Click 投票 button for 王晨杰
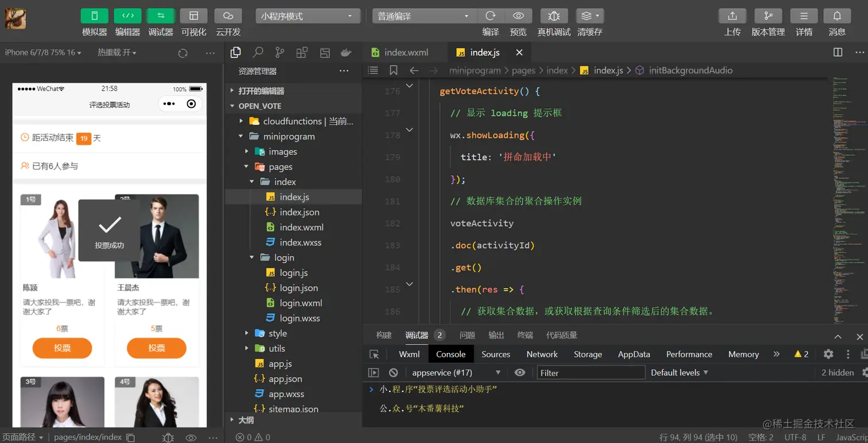 (x=157, y=348)
